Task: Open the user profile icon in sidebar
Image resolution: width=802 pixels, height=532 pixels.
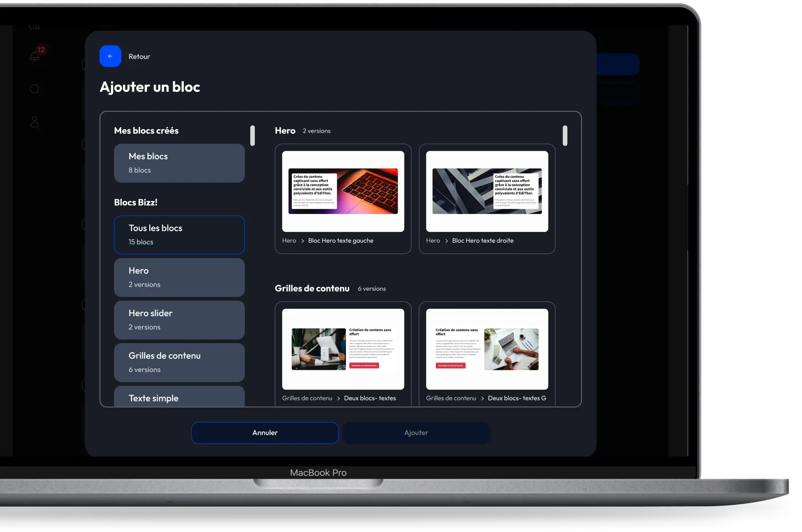Action: (x=34, y=122)
